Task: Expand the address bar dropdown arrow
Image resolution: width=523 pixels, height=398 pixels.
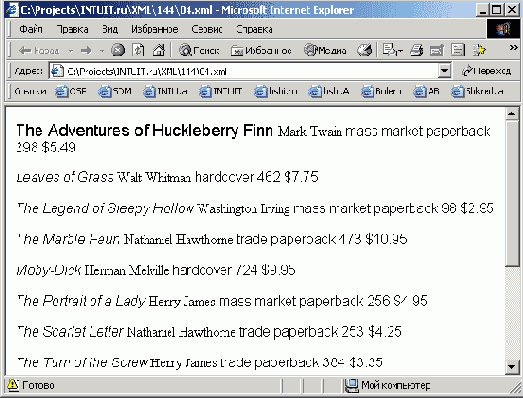Action: click(444, 71)
